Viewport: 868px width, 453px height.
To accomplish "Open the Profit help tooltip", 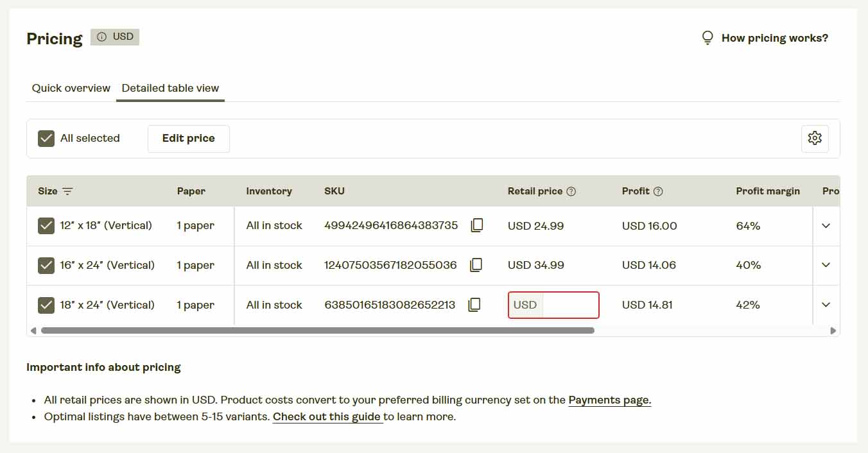I will click(658, 191).
